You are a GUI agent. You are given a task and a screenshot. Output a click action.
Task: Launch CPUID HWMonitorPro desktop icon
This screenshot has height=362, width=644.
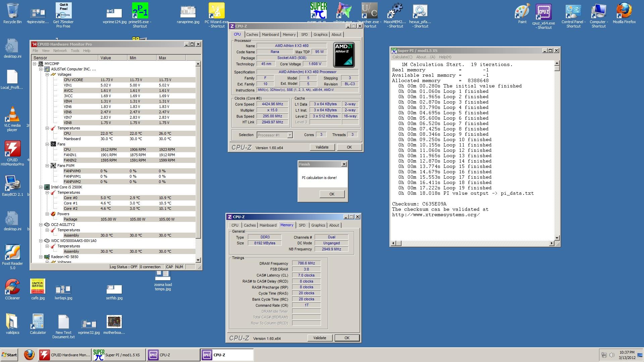coord(12,154)
